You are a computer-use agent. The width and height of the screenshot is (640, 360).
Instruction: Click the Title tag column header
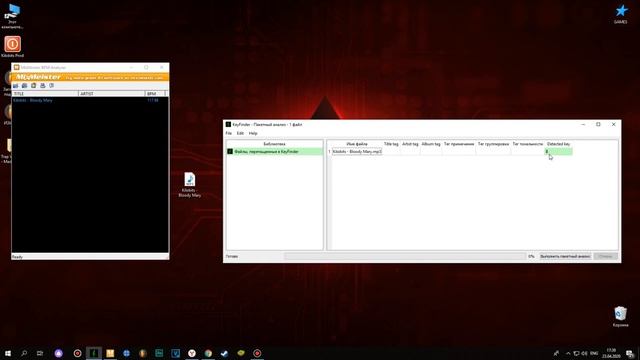point(391,144)
